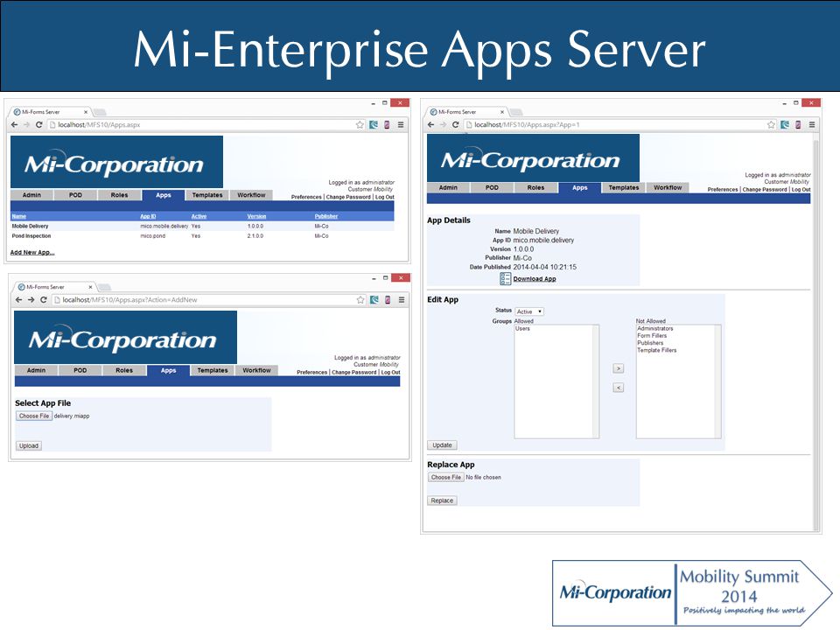This screenshot has width=840, height=630.
Task: Click Change Password in top-left Apps list window
Action: [x=348, y=197]
